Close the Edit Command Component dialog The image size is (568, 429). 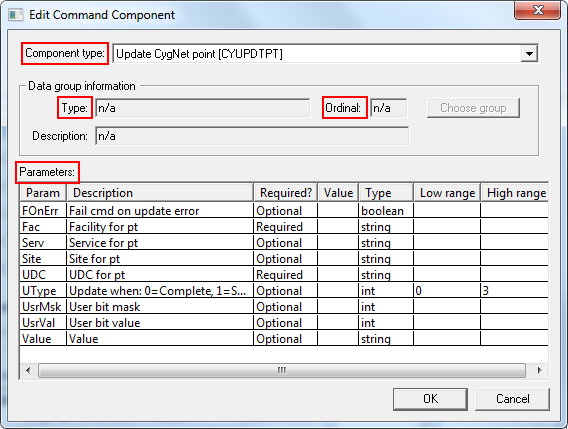538,10
